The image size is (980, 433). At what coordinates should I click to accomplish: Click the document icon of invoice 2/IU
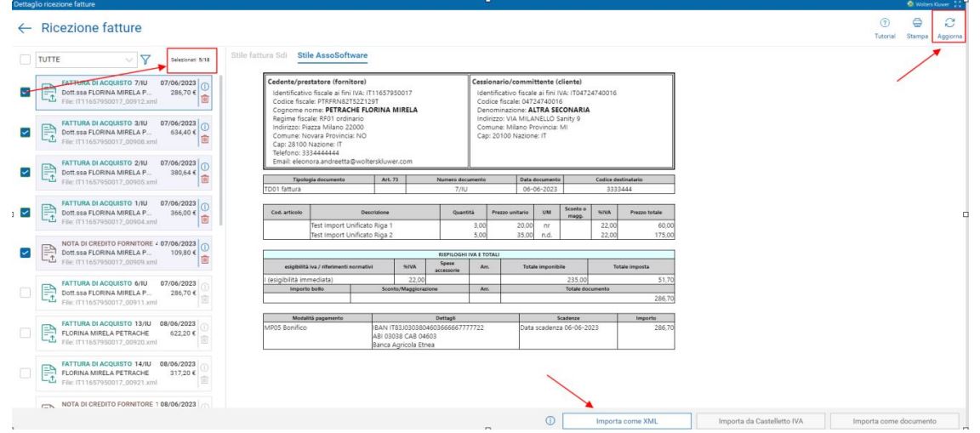[49, 173]
